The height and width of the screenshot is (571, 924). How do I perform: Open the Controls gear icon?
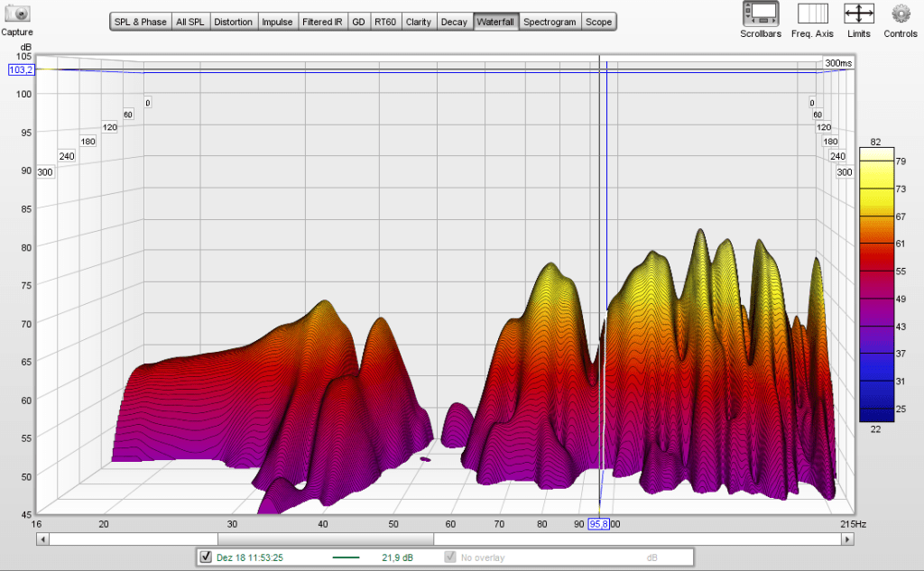coord(900,14)
